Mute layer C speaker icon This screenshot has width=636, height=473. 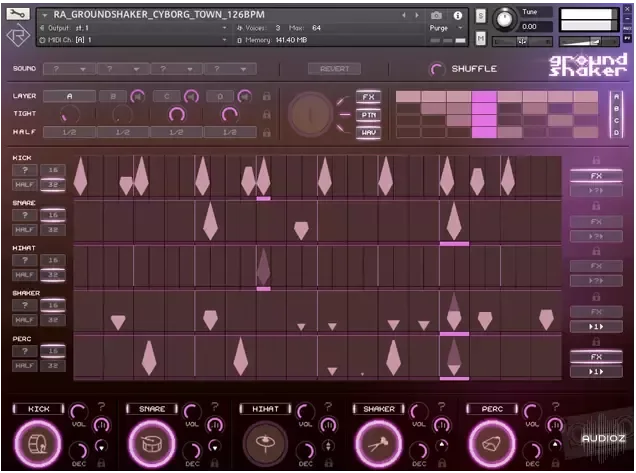click(191, 97)
